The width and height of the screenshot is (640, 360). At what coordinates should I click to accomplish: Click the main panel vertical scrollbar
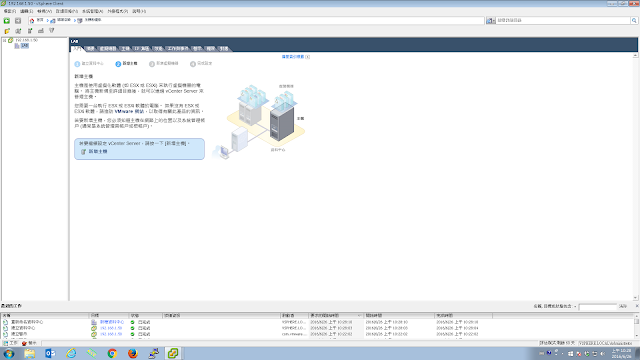(636, 177)
